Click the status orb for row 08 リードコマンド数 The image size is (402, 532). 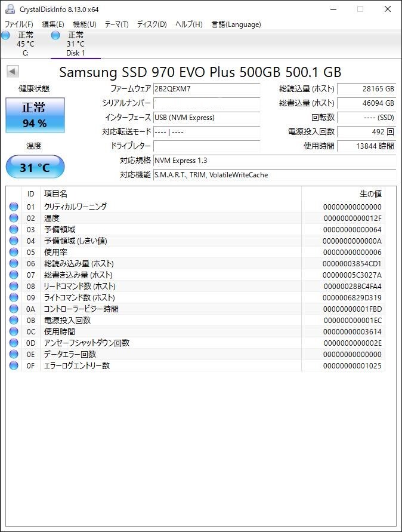coord(14,286)
